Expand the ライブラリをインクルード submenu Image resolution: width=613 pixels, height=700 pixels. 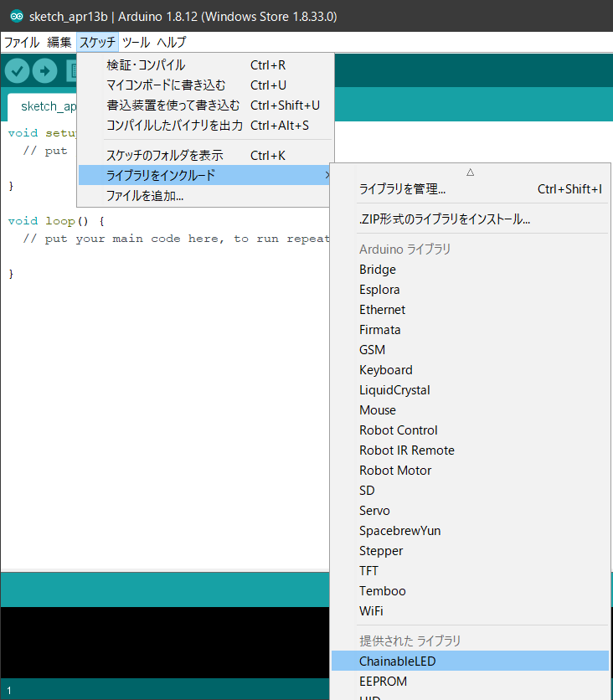pos(204,175)
